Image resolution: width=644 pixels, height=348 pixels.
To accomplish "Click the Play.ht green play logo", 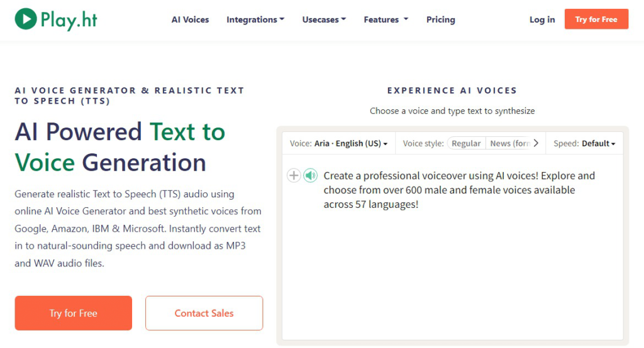I will (x=25, y=19).
